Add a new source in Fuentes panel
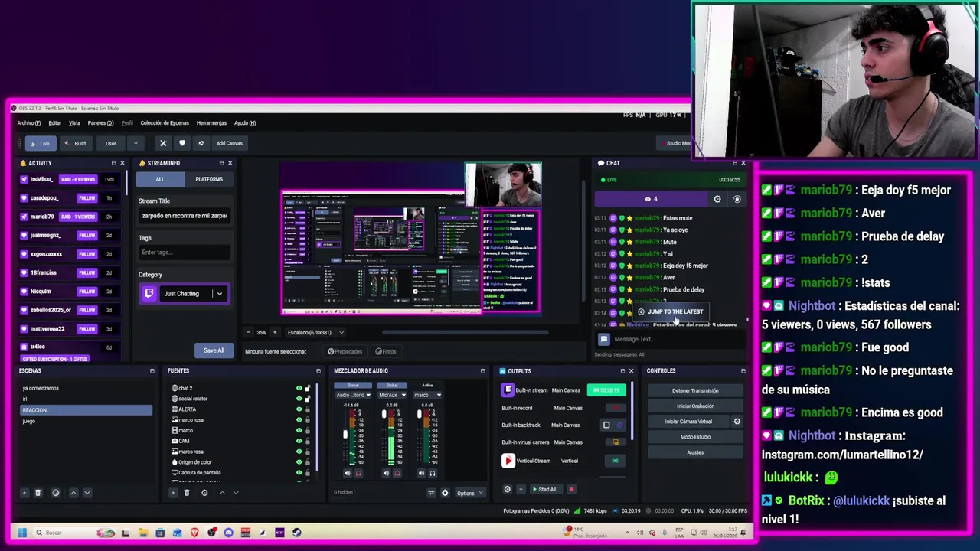The width and height of the screenshot is (980, 551). pyautogui.click(x=173, y=493)
